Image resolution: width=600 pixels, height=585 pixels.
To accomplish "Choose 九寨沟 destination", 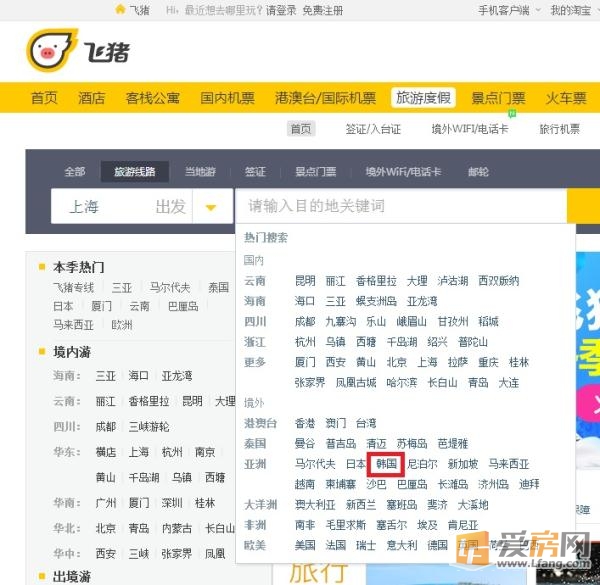I will point(341,321).
